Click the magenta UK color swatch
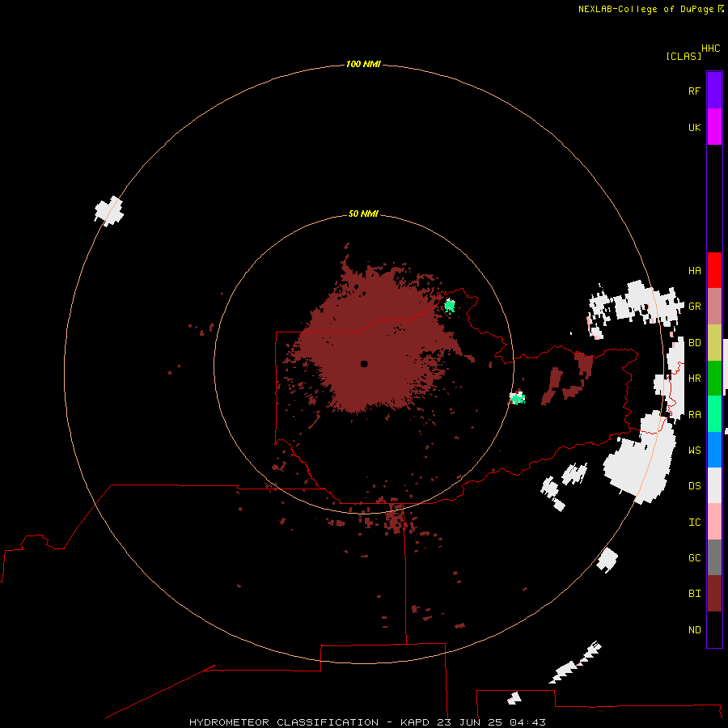Screen dimensions: 728x728 (x=714, y=127)
